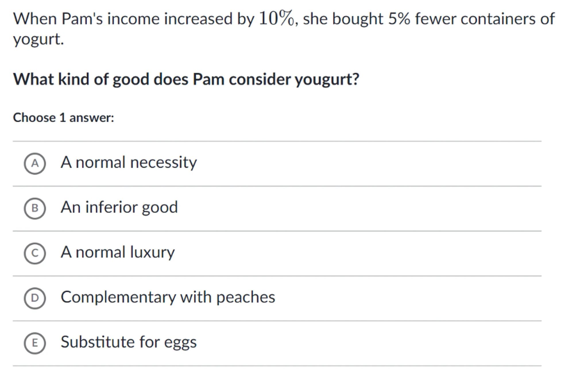Screen dimensions: 588x378
Task: Choose the "A normal necessity" answer text
Action: coord(129,163)
